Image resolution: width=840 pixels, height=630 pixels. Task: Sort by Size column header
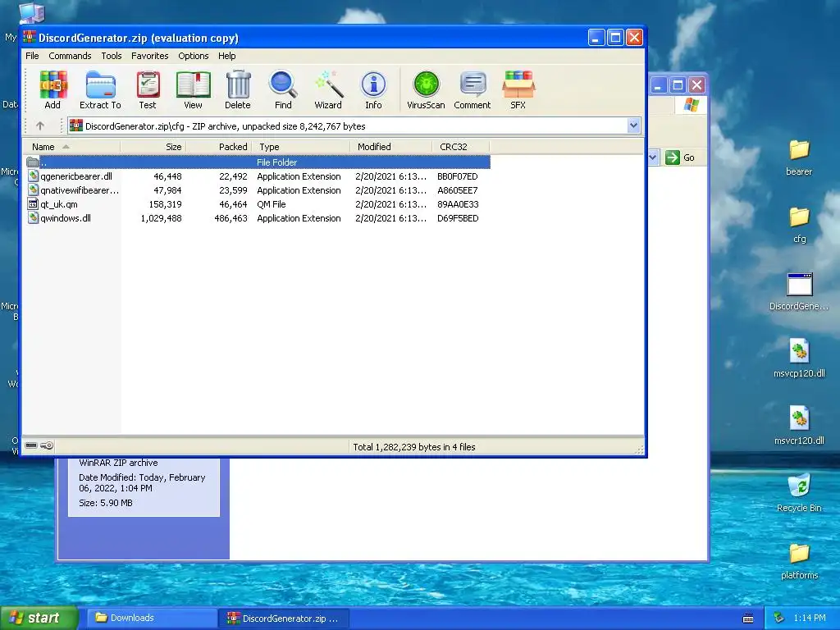(x=153, y=147)
